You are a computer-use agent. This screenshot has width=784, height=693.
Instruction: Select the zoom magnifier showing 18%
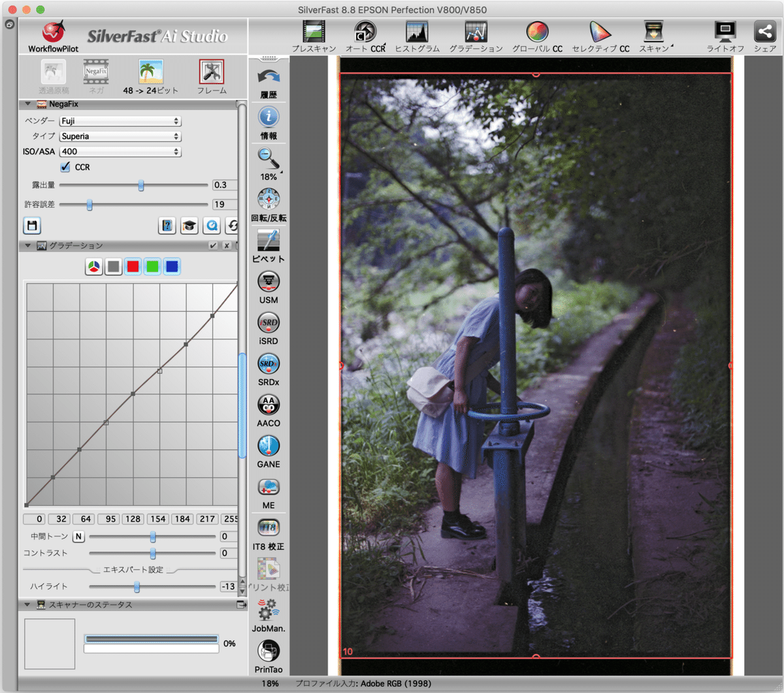[269, 164]
